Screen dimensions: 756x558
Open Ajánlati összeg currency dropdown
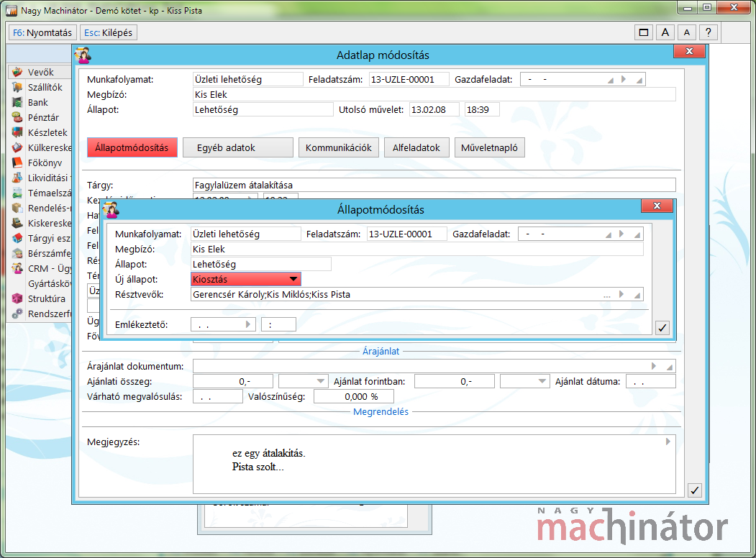point(320,381)
